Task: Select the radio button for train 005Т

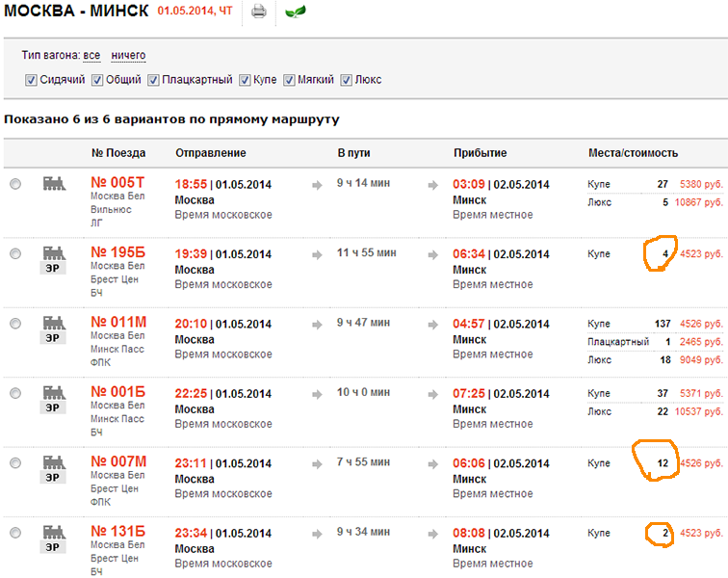Action: click(15, 184)
